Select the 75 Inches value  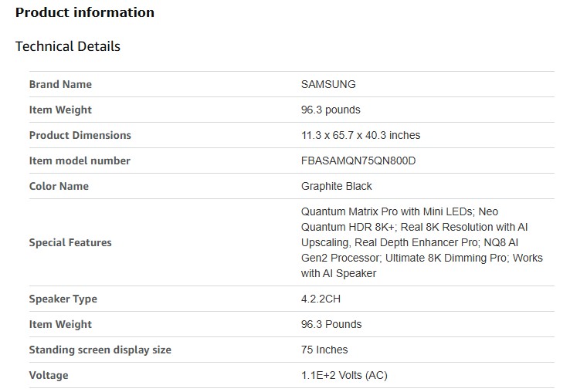click(324, 350)
